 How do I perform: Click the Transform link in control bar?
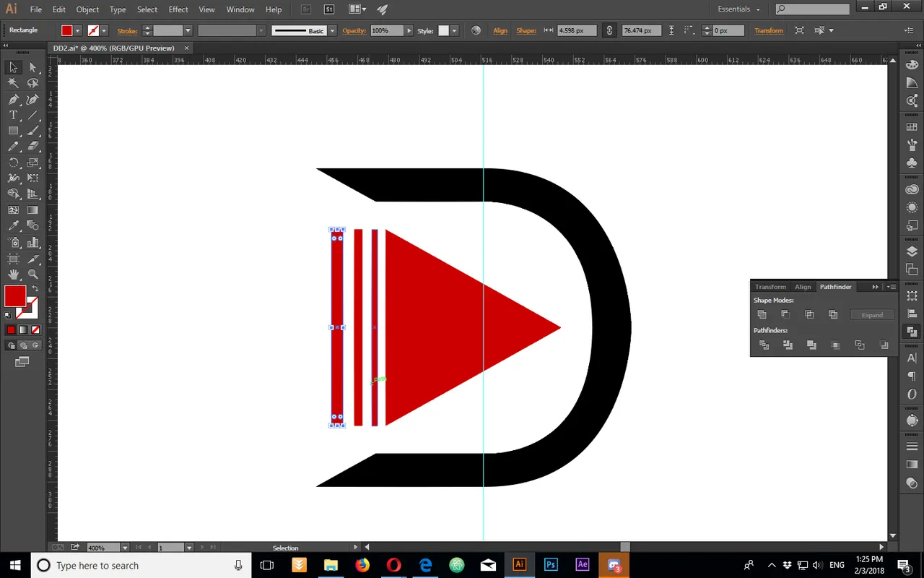tap(769, 30)
